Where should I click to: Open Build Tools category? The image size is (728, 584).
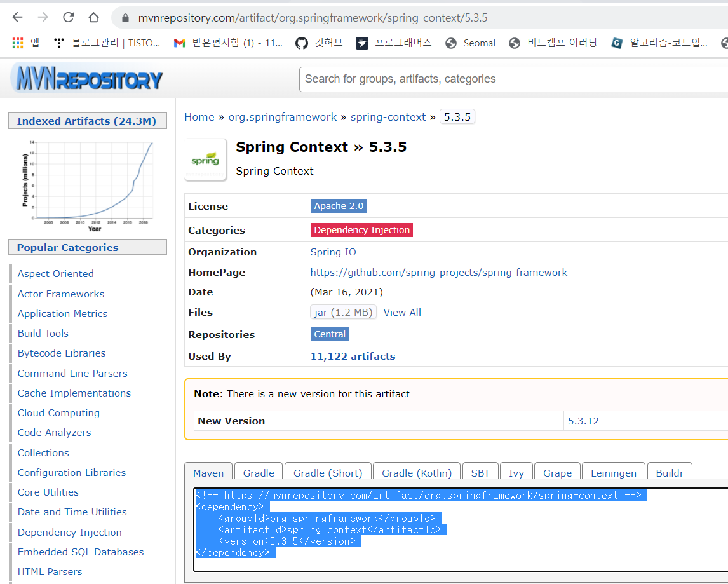(x=43, y=334)
